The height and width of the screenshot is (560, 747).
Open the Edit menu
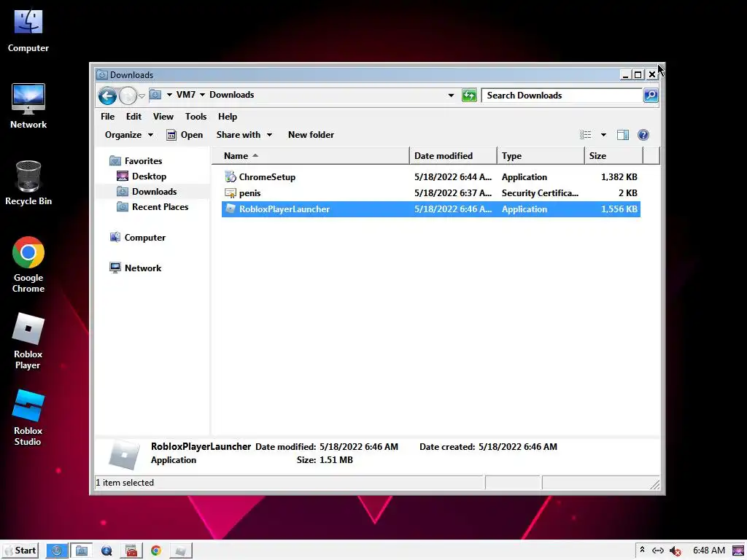coord(134,117)
